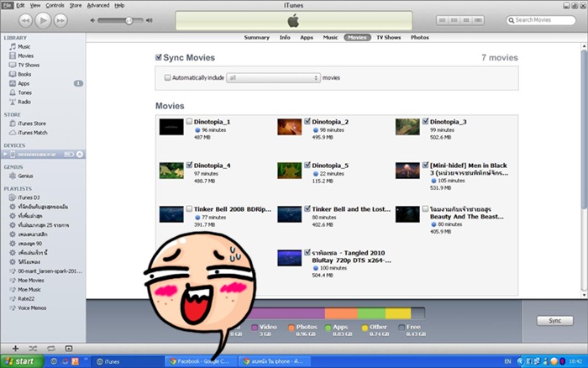Screen dimensions: 588x368
Task: Uncheck the Dinotopia_2 movie checkbox
Action: (x=307, y=122)
